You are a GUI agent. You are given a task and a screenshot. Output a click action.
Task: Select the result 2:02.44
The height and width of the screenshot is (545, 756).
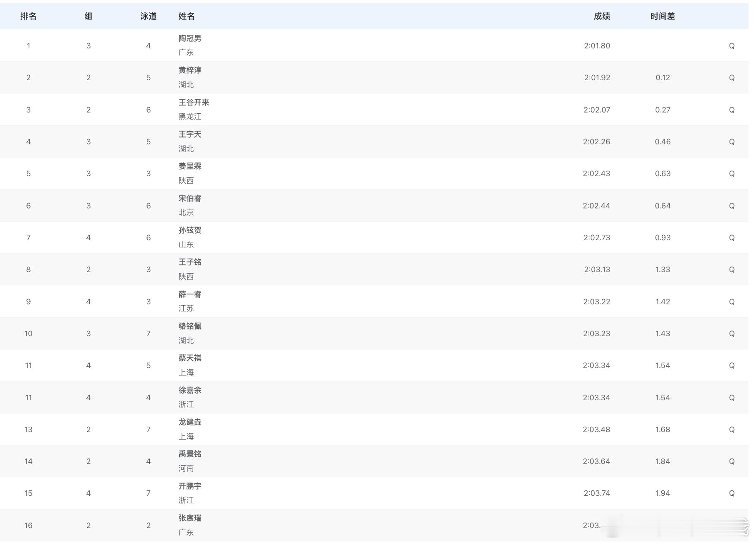(596, 206)
